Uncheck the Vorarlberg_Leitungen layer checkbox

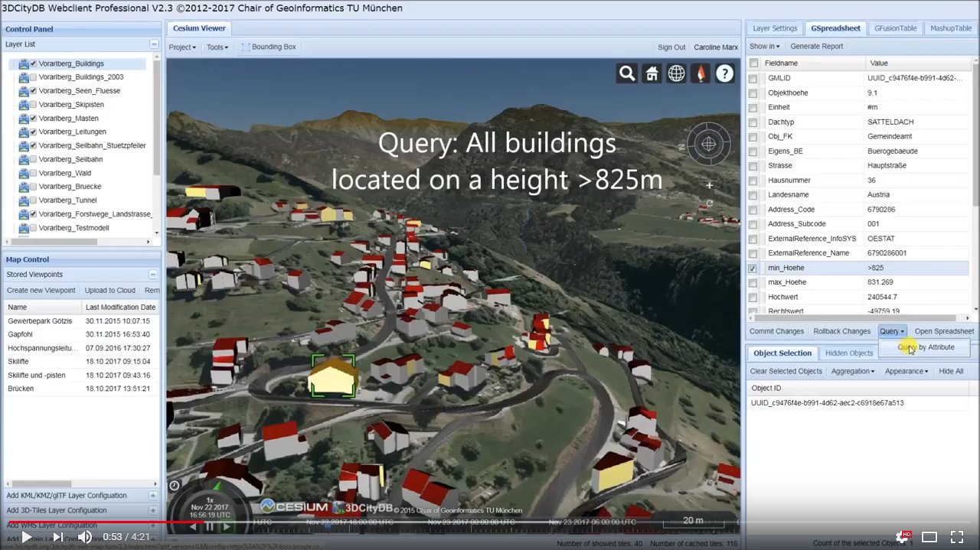[x=34, y=132]
